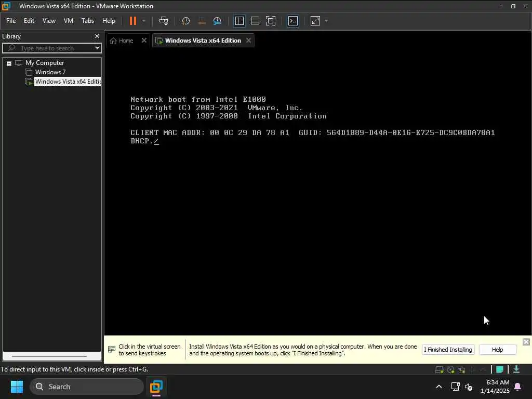Open the stretch display options dropdown

pos(326,21)
